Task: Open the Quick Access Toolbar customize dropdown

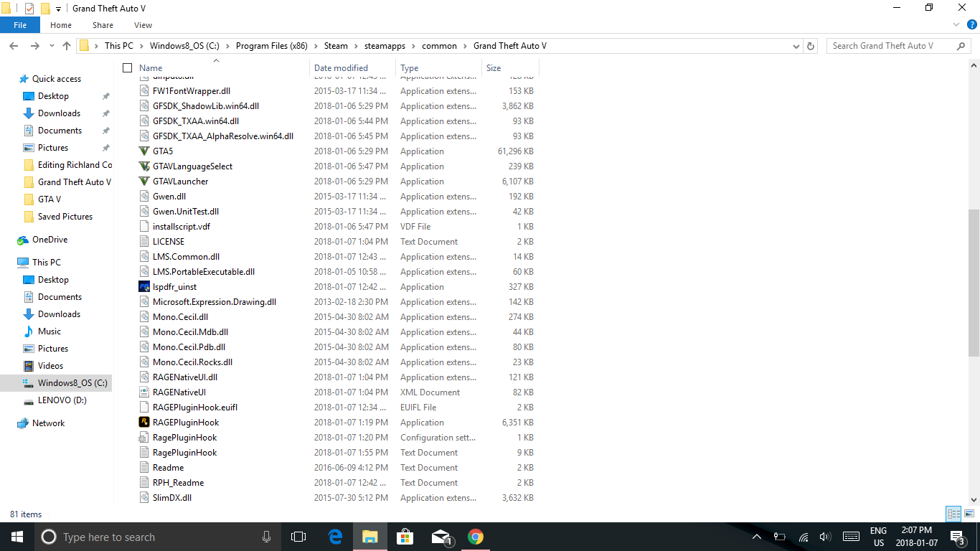Action: [x=58, y=9]
